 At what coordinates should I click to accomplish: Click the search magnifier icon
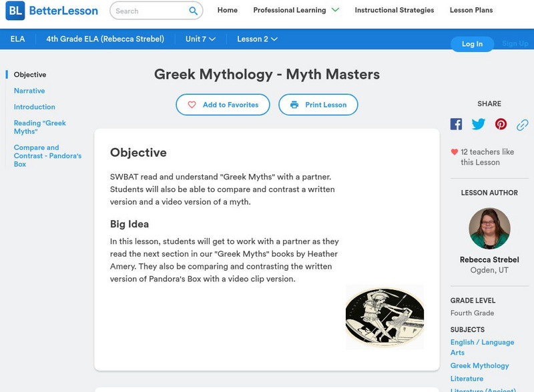pos(194,11)
